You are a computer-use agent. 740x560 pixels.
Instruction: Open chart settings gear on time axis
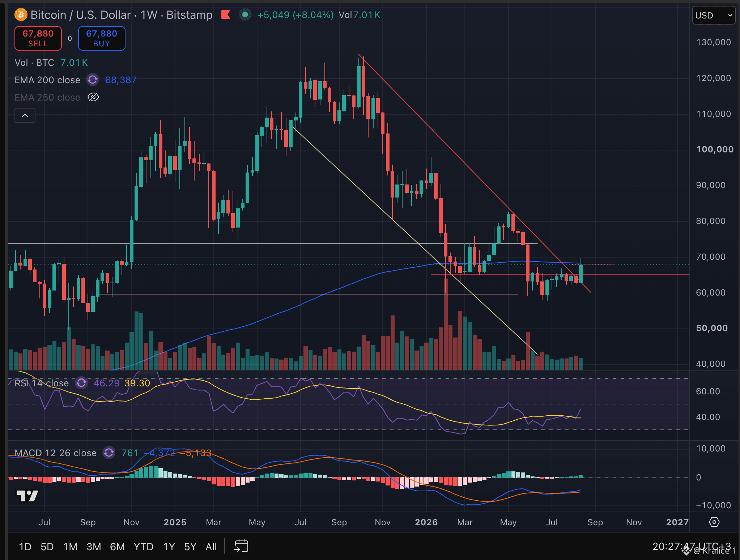(x=714, y=522)
